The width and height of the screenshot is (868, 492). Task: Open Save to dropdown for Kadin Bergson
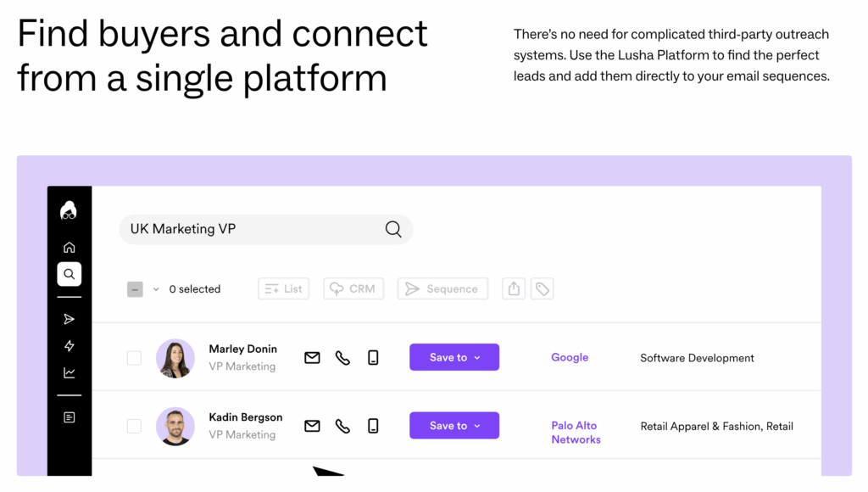[x=454, y=426]
